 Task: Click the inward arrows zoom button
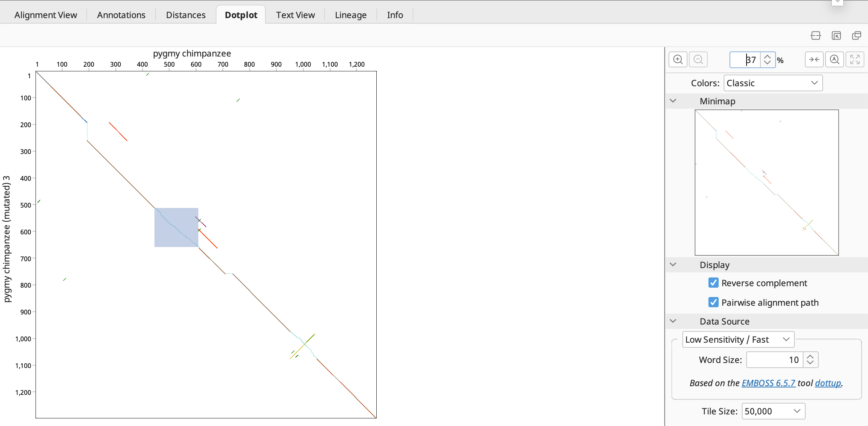(814, 60)
